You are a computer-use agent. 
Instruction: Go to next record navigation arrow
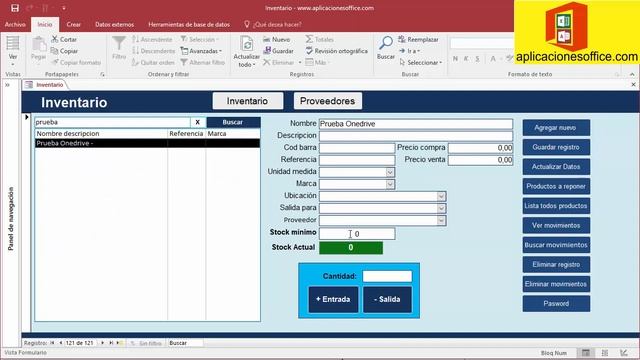tap(102, 343)
